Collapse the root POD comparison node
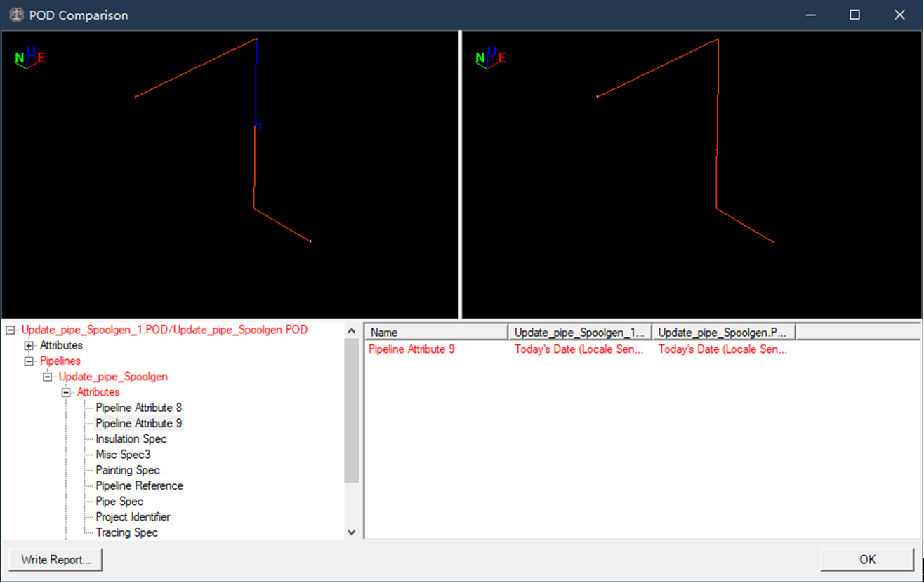This screenshot has height=583, width=924. (11, 330)
